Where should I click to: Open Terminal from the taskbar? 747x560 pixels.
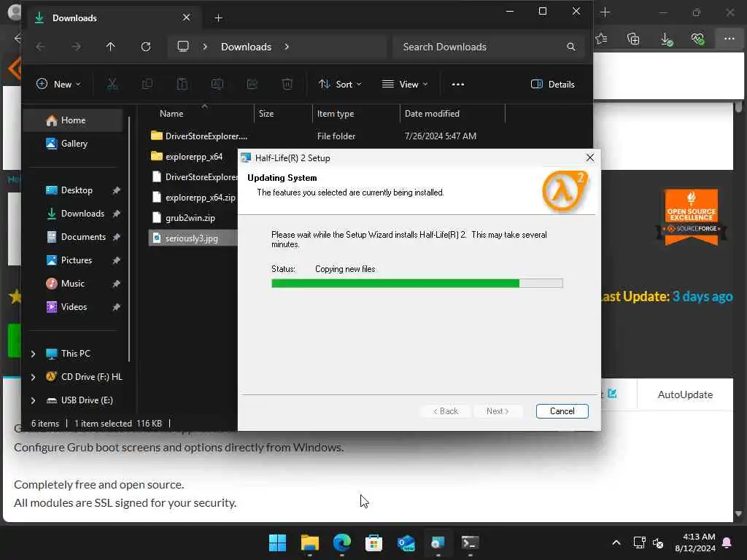tap(470, 542)
